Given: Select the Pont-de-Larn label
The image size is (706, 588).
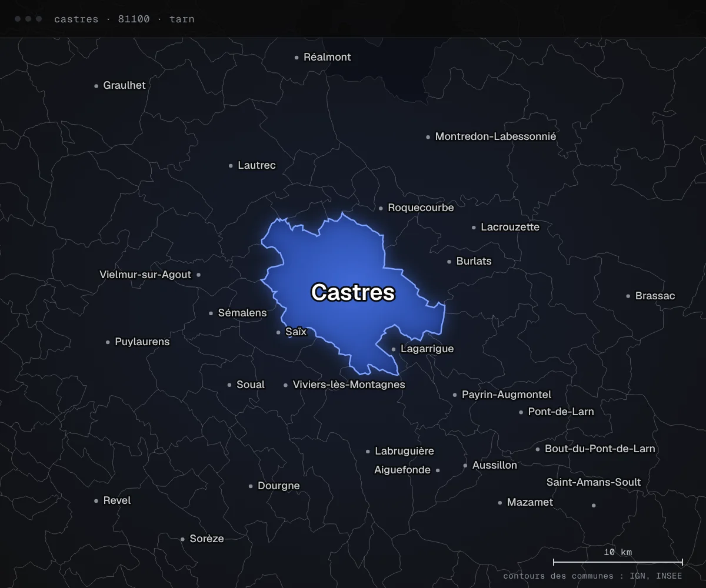Looking at the screenshot, I should [x=561, y=412].
